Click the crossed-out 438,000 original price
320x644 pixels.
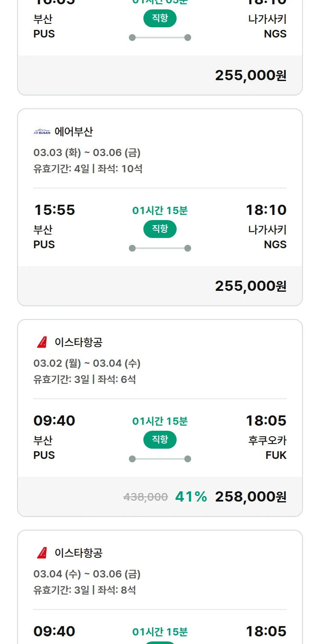145,497
